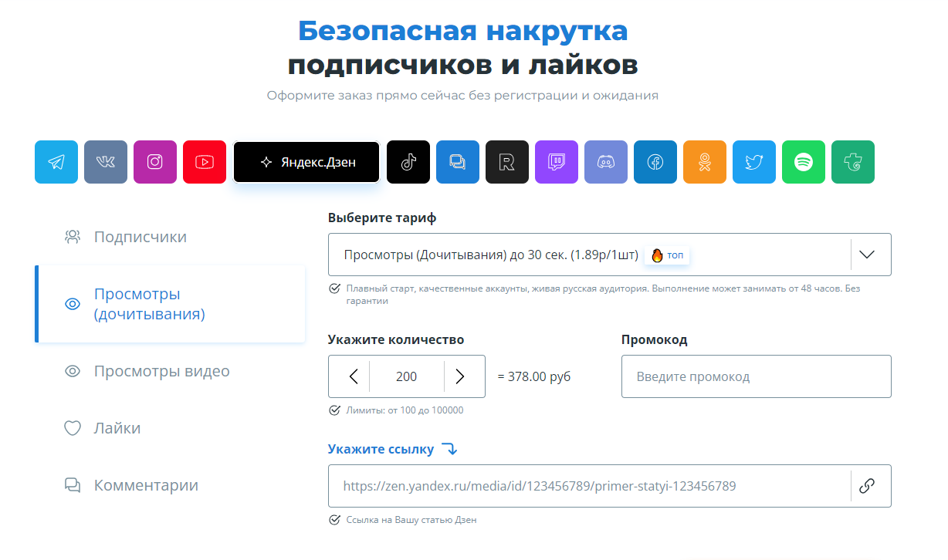Open the Odnoklassniki service icon
This screenshot has width=948, height=560.
tap(705, 162)
